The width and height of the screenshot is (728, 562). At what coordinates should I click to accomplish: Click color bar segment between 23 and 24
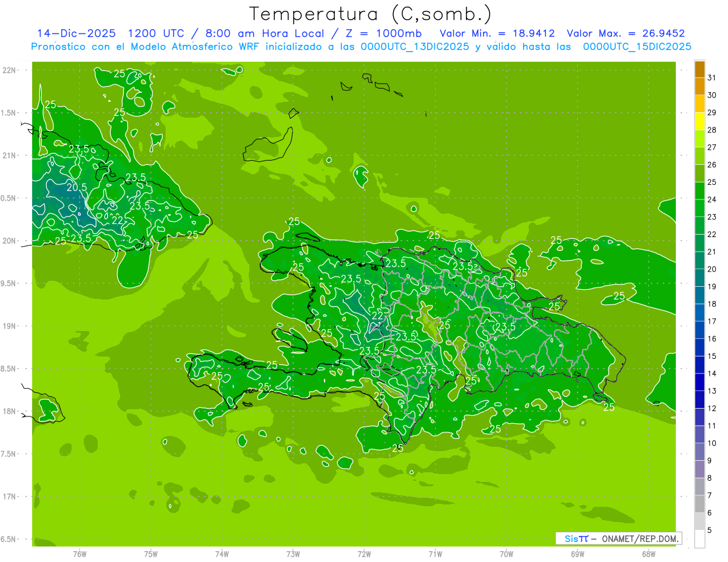pyautogui.click(x=699, y=209)
